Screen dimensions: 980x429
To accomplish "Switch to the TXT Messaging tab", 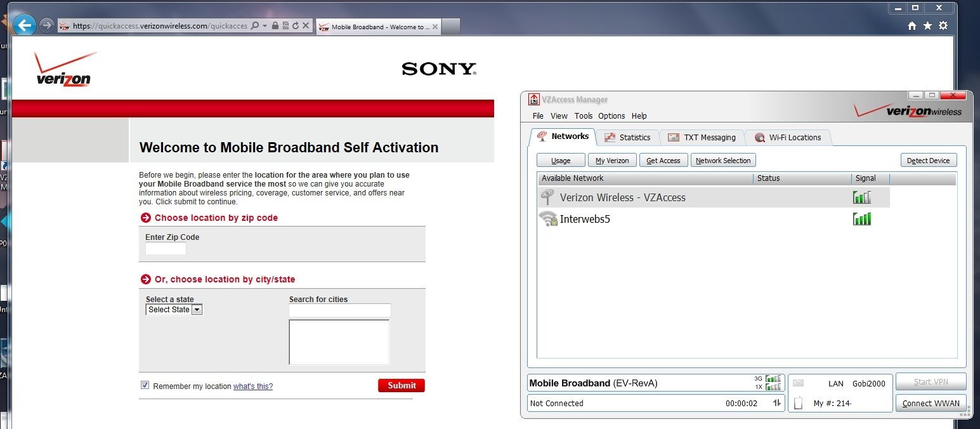I will coord(702,137).
